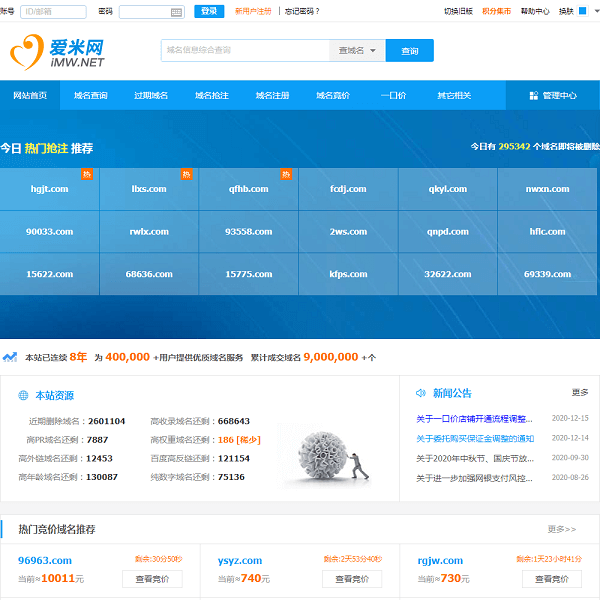Select the qnpd.com domain tile
The image size is (600, 600).
(448, 232)
